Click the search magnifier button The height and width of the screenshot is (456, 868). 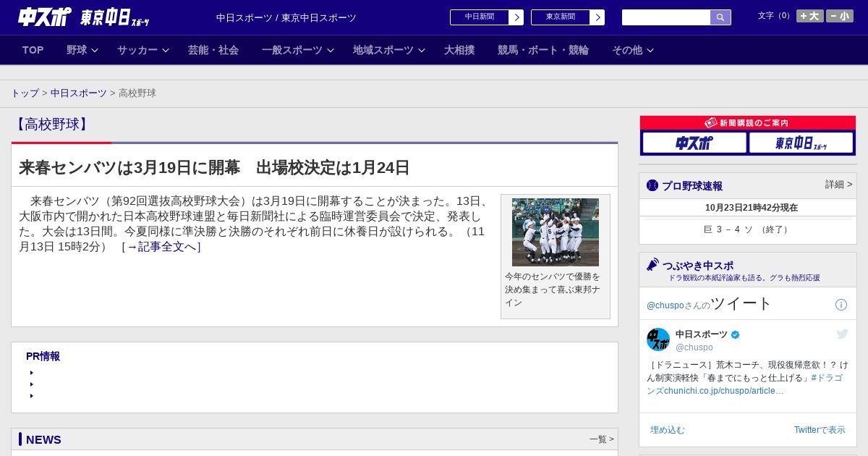point(720,17)
